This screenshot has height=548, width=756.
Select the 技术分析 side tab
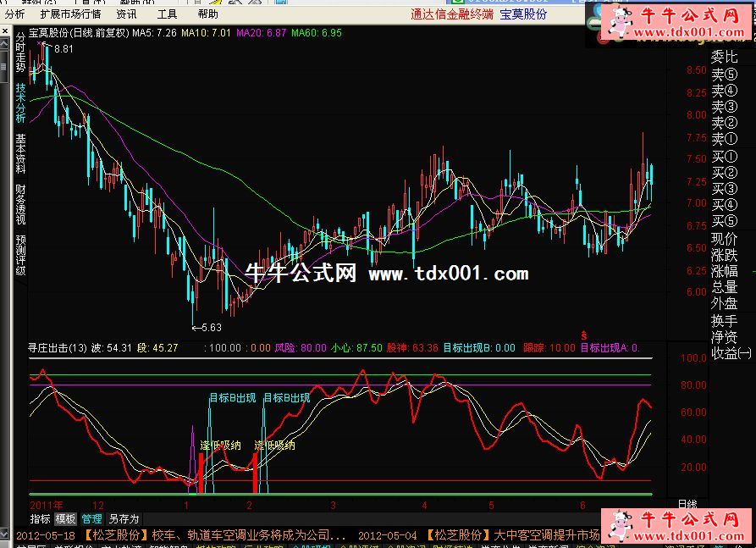click(x=20, y=102)
